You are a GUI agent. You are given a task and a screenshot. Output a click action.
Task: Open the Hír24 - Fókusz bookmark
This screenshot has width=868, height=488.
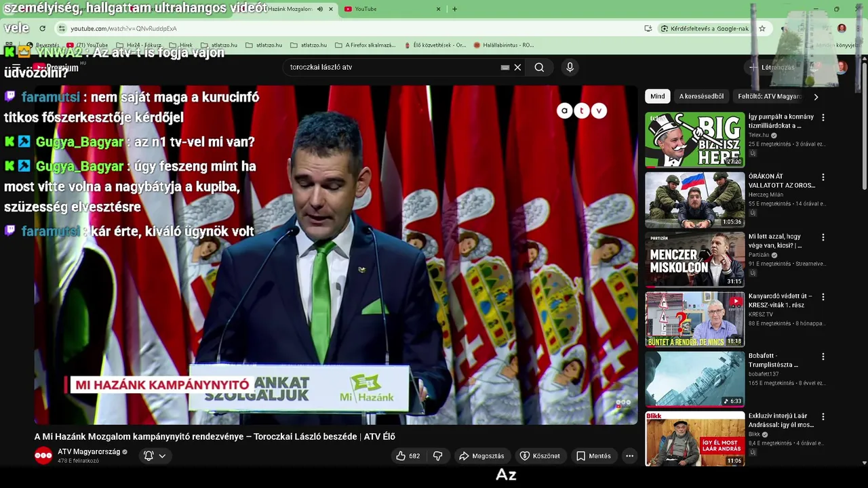click(138, 45)
